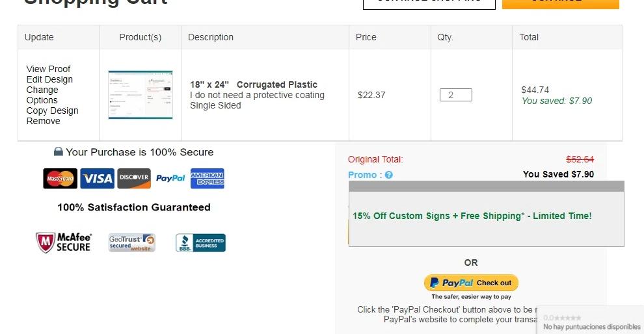Select Copy Design link
Viewport: 644px width, 334px height.
point(52,110)
